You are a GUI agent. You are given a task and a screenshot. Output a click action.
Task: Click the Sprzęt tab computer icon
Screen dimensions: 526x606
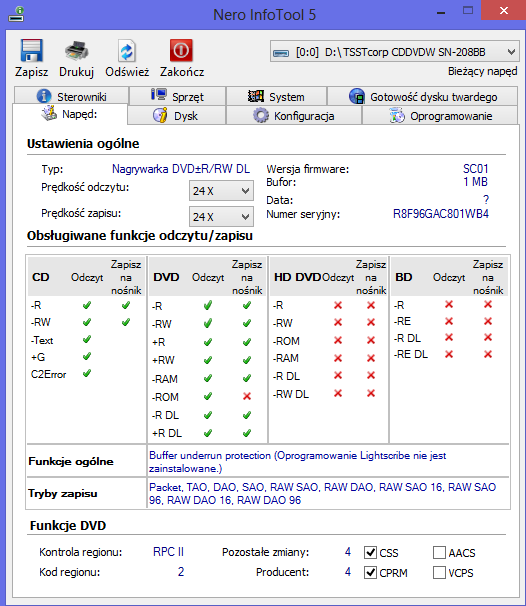[x=158, y=95]
